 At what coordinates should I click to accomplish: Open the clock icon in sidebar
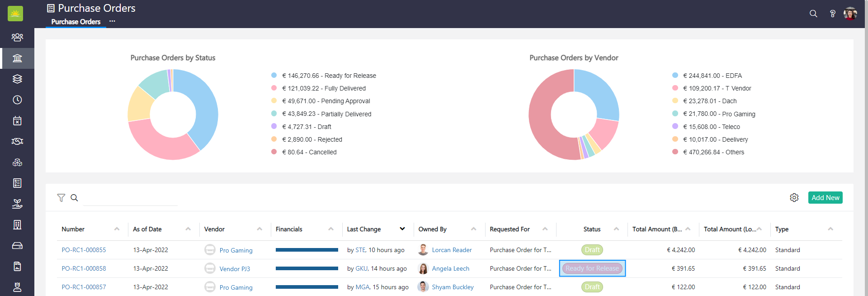tap(17, 100)
